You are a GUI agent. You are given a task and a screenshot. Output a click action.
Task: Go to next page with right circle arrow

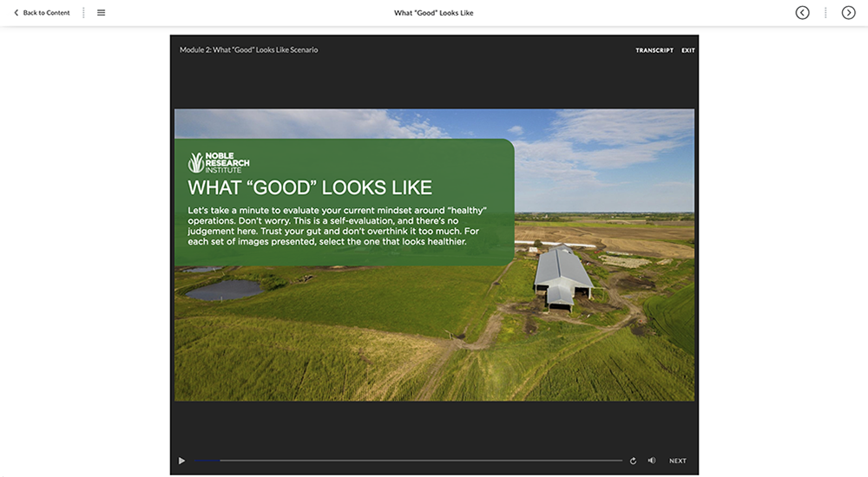848,13
